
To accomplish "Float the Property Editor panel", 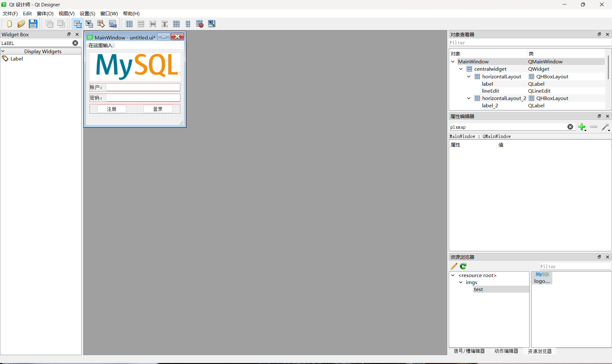I will pos(599,116).
